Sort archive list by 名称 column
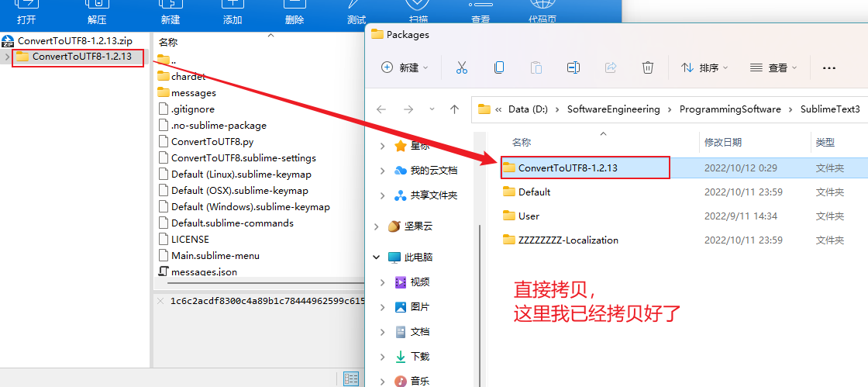The width and height of the screenshot is (868, 387). 167,42
